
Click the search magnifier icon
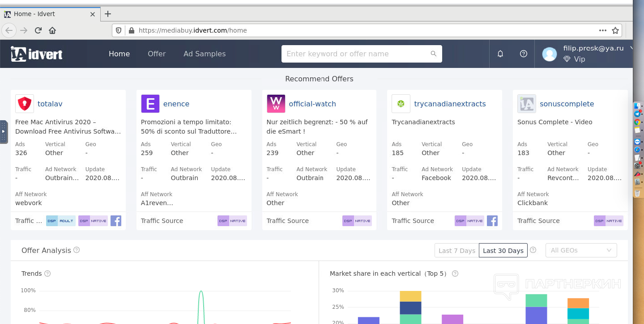pyautogui.click(x=433, y=54)
